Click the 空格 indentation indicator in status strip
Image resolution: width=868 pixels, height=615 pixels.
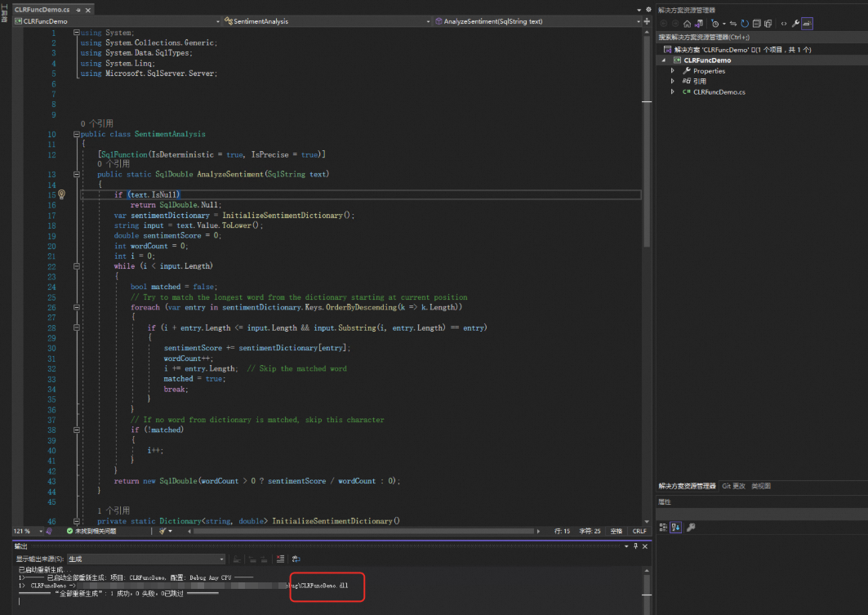point(617,531)
